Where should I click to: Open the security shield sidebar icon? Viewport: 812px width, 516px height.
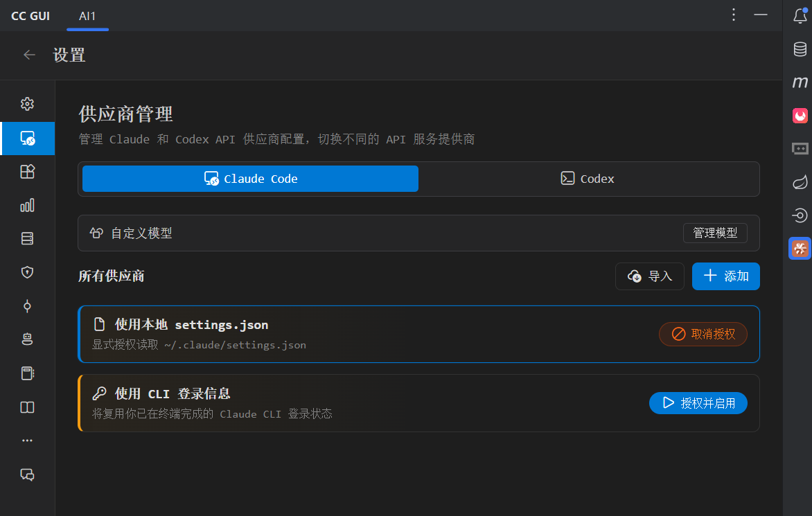pyautogui.click(x=28, y=272)
